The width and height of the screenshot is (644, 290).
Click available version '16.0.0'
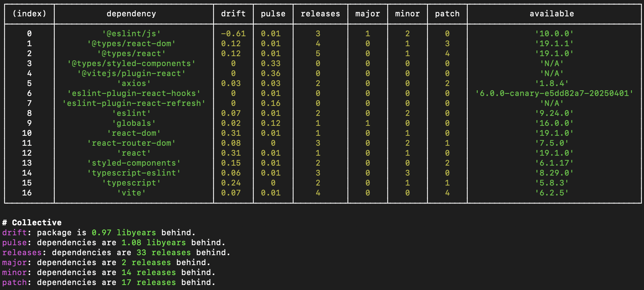point(554,123)
